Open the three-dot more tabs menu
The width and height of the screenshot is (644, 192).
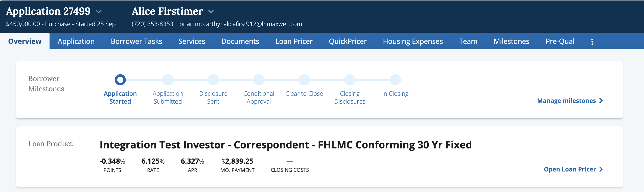click(x=592, y=42)
